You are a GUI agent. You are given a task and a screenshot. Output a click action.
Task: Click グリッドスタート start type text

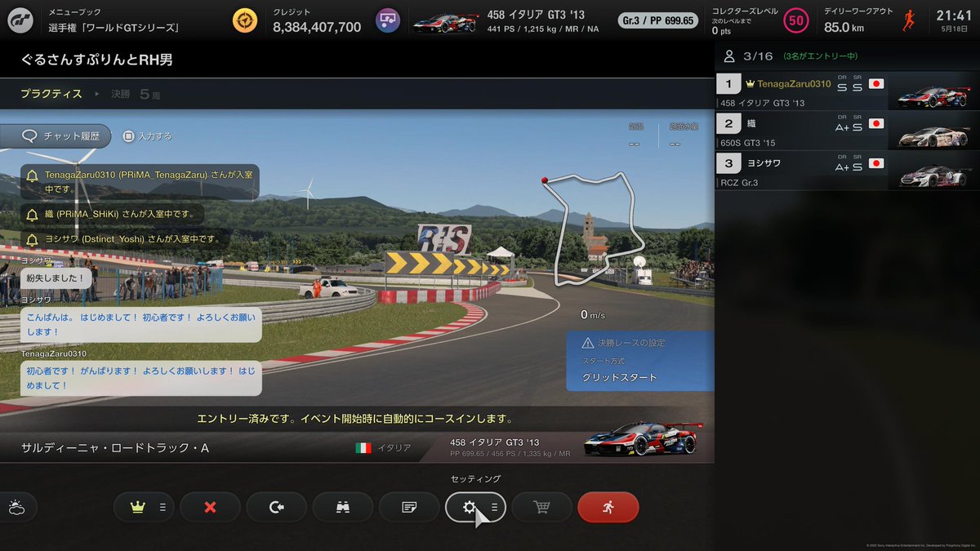coord(620,378)
